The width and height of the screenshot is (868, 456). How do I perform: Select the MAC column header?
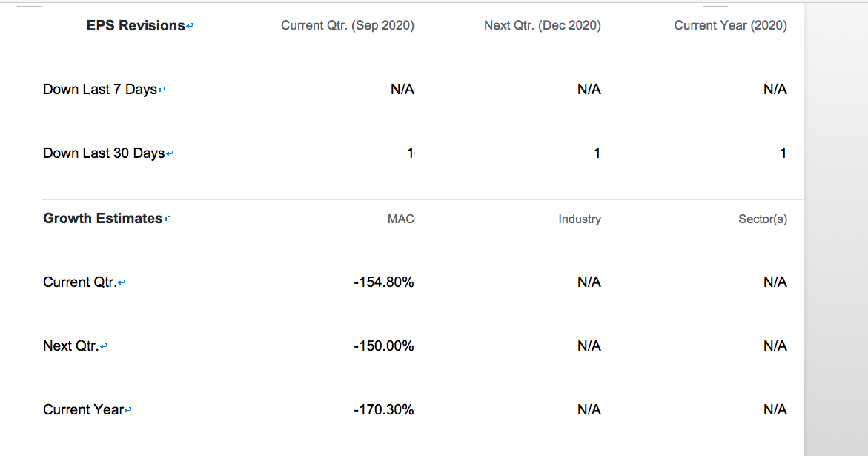401,219
